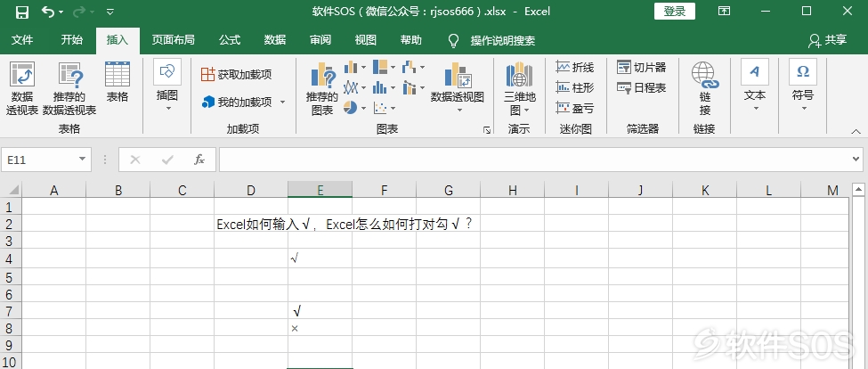Select cell E8 containing ×
The width and height of the screenshot is (868, 369).
point(320,328)
